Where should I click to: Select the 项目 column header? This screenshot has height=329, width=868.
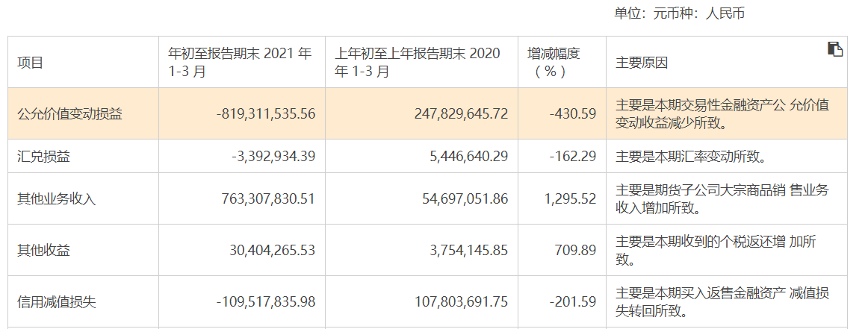(31, 63)
